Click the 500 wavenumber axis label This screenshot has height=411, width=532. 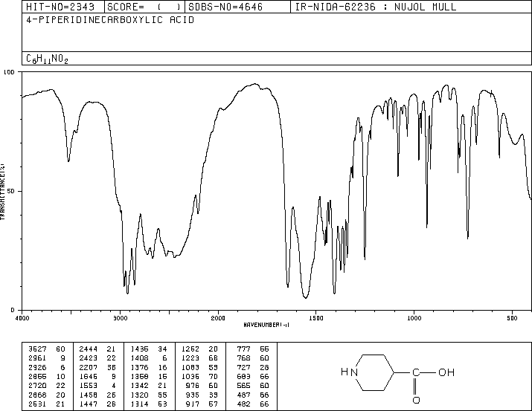point(512,318)
